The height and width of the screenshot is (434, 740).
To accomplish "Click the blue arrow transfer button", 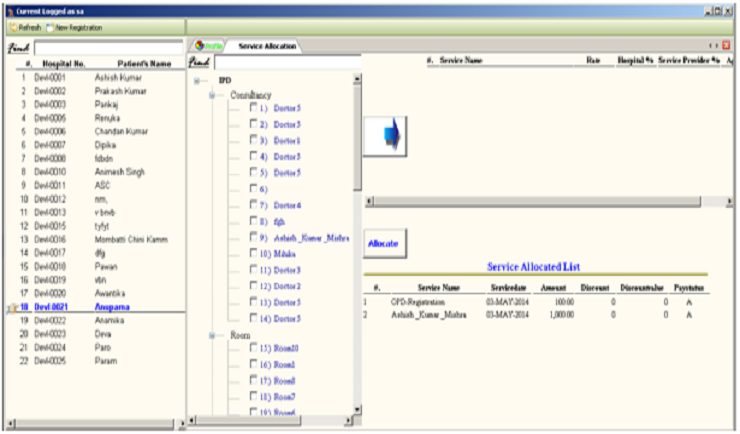I will coord(385,135).
